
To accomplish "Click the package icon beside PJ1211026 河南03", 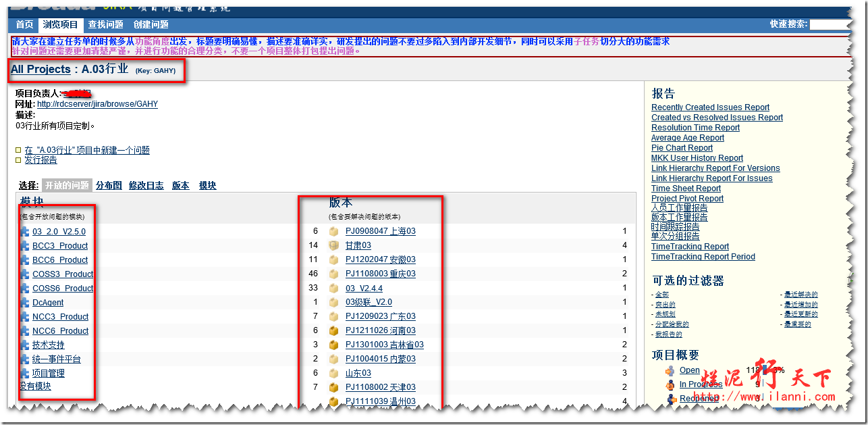I will point(333,331).
